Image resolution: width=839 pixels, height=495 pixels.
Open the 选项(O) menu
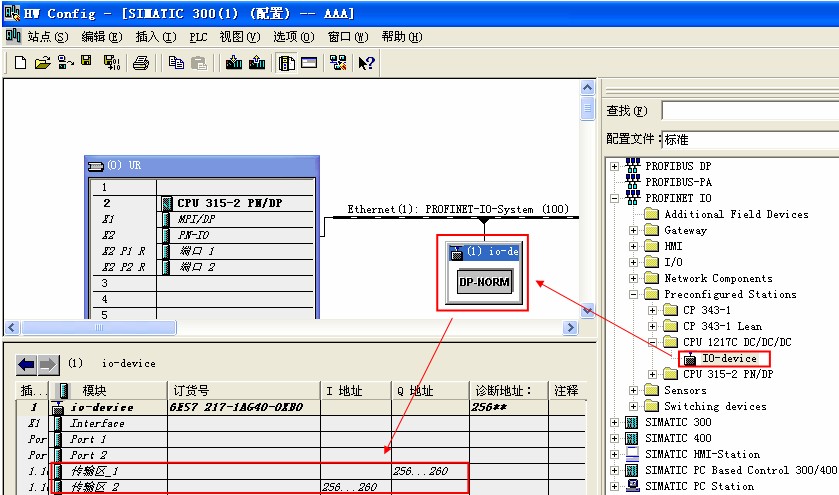pyautogui.click(x=294, y=37)
